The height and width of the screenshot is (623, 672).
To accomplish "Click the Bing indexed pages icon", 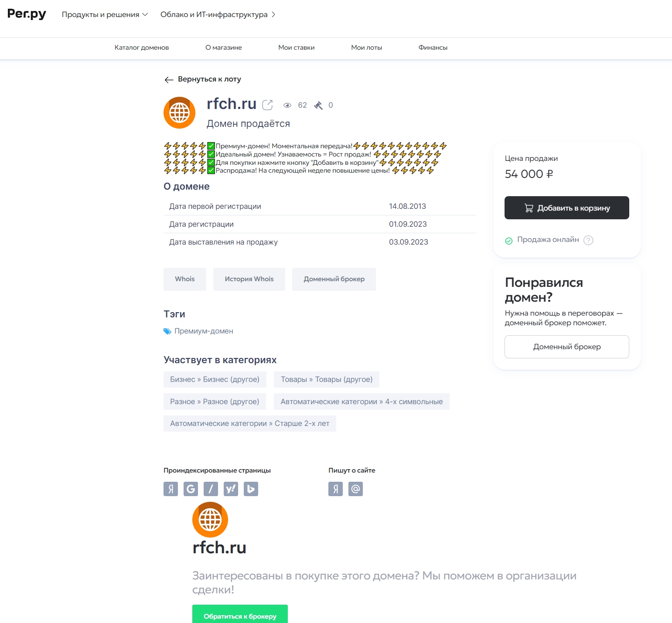I will pos(251,489).
